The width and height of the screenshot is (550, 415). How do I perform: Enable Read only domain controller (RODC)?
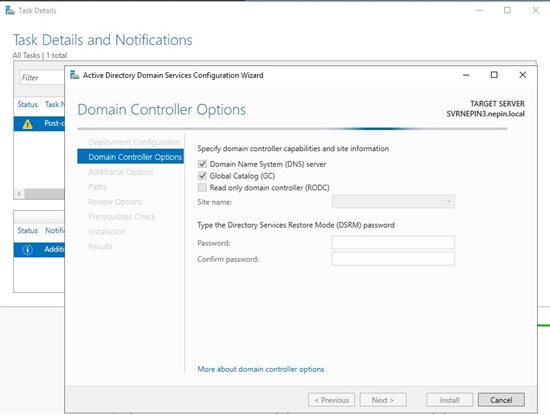tap(202, 188)
